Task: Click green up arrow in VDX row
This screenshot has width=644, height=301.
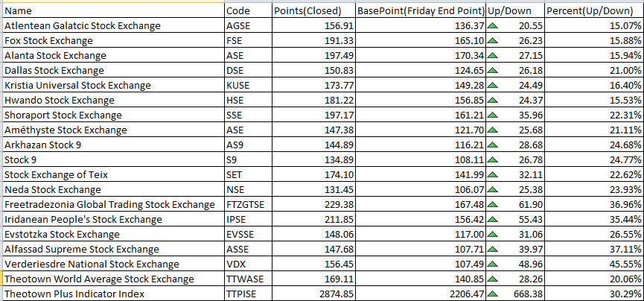Action: click(493, 264)
